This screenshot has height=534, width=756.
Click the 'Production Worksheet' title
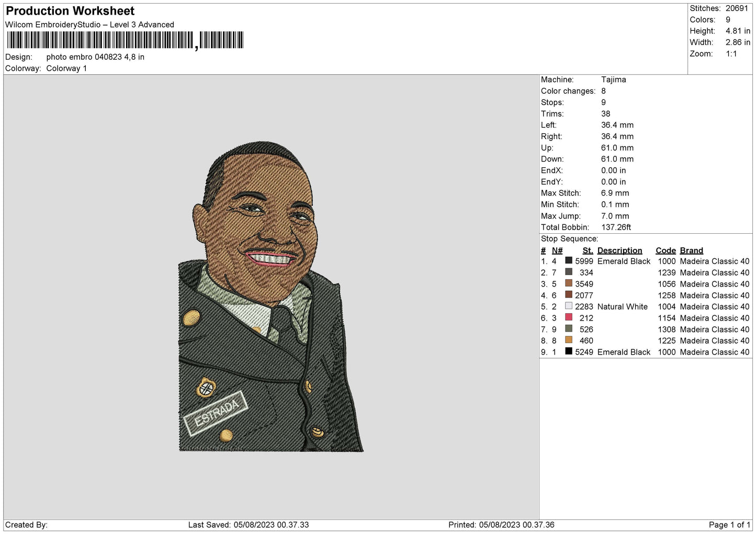70,11
